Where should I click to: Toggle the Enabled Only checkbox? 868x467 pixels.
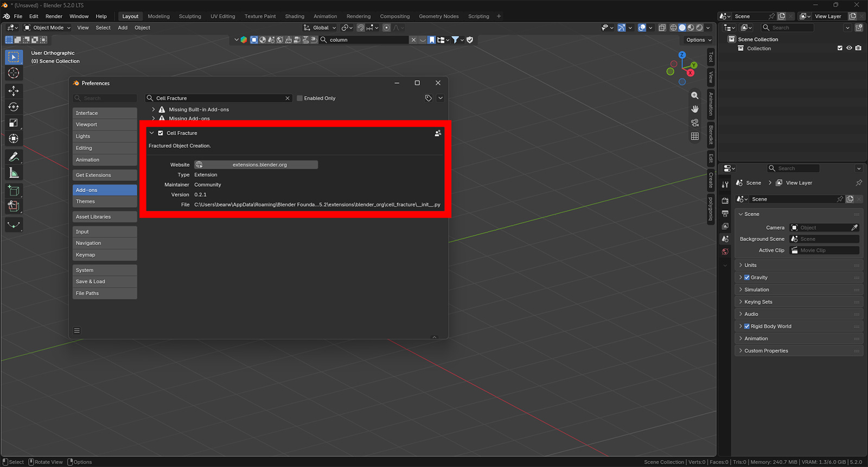point(299,98)
